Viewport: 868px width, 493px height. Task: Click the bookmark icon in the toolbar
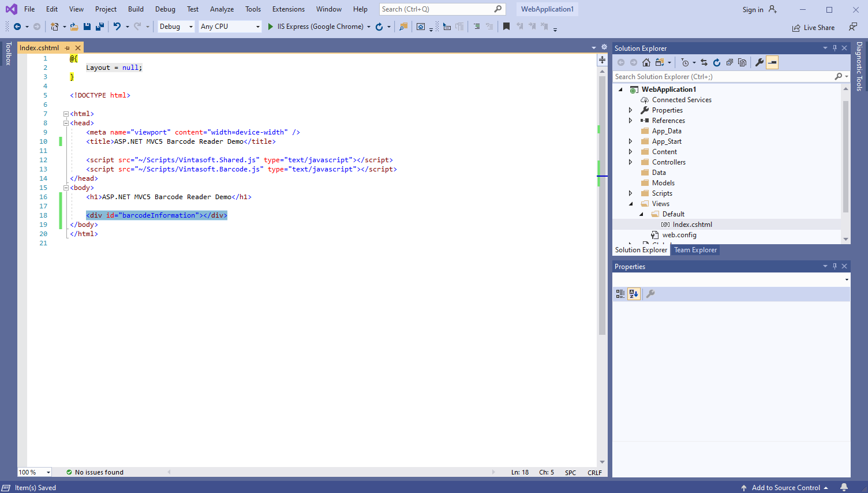[506, 27]
